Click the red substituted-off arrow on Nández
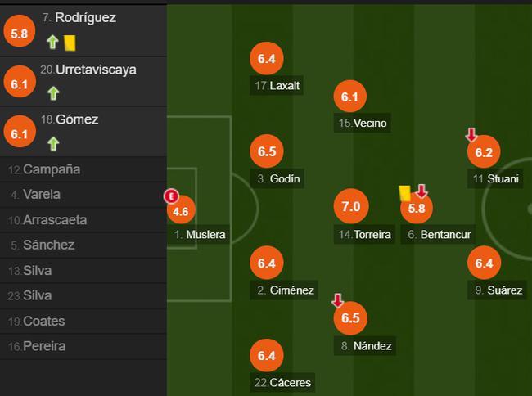 337,300
